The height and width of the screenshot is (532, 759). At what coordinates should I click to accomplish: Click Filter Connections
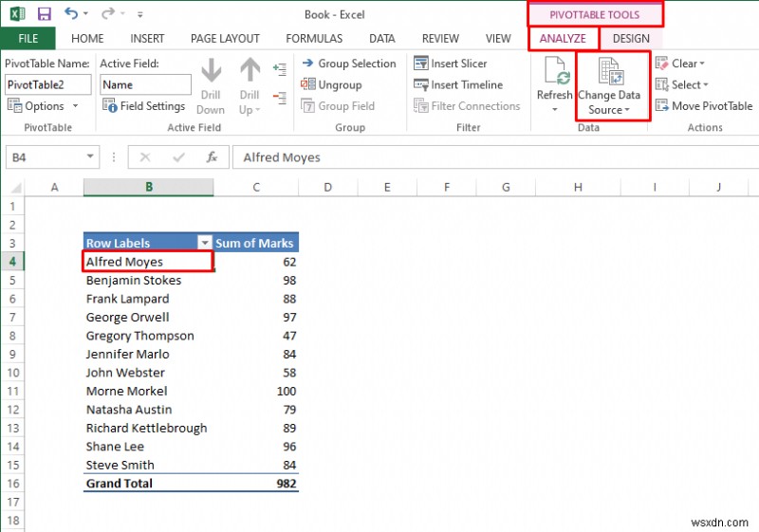pyautogui.click(x=467, y=106)
